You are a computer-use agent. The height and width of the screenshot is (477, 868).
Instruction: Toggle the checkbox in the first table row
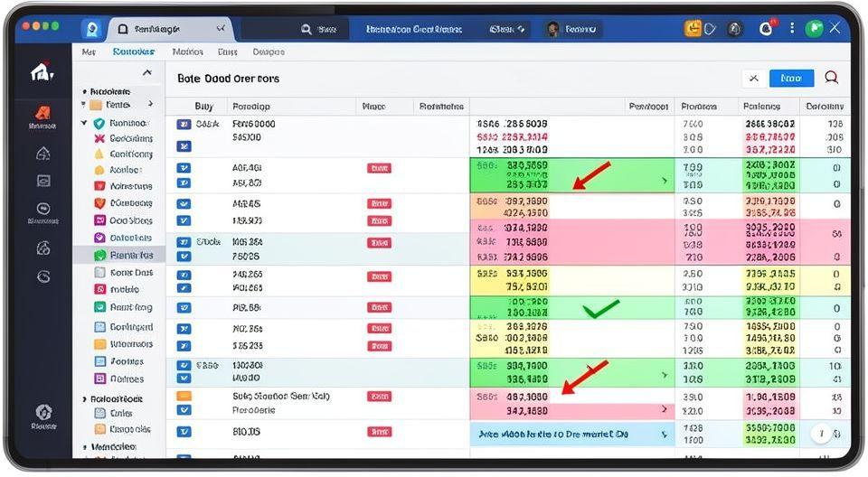click(x=184, y=124)
